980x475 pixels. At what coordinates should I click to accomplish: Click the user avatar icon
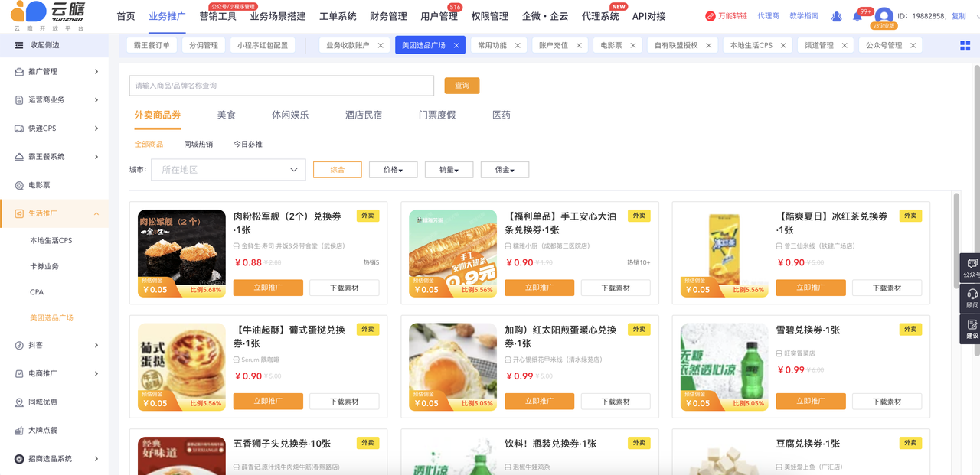click(884, 16)
